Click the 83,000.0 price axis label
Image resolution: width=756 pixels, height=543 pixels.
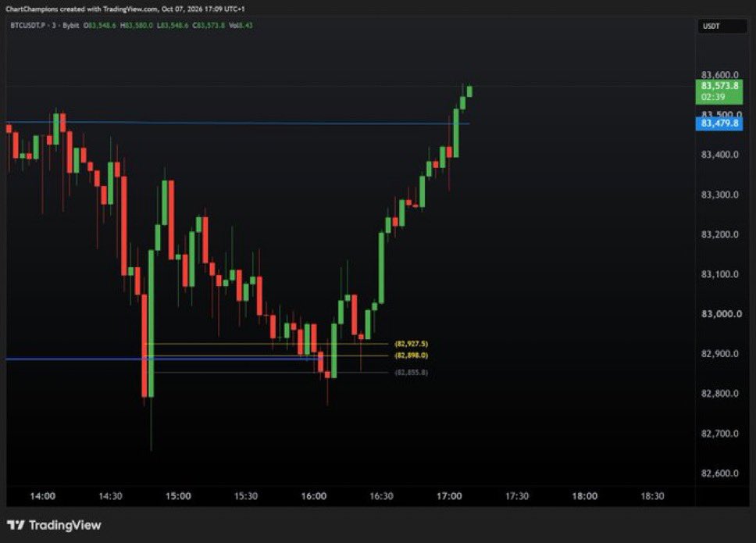(x=722, y=313)
